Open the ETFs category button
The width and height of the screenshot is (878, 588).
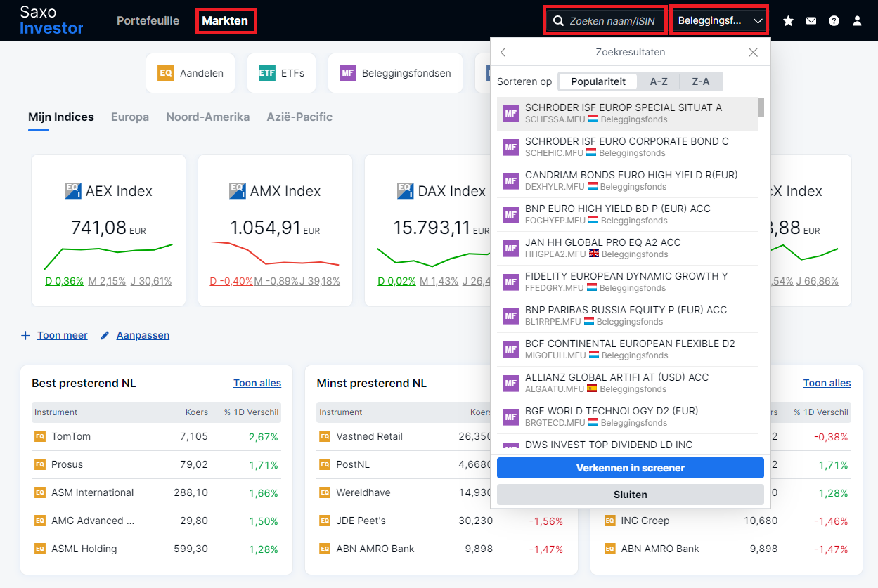(281, 73)
